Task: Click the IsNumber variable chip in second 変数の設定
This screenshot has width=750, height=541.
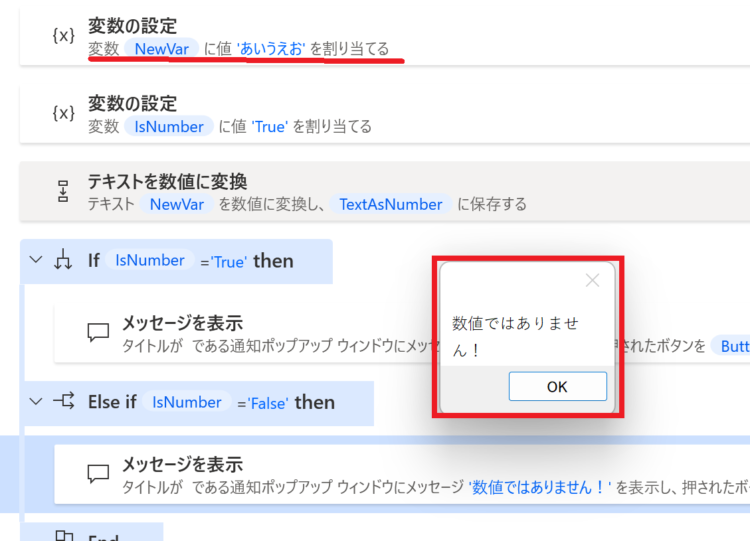Action: 169,126
